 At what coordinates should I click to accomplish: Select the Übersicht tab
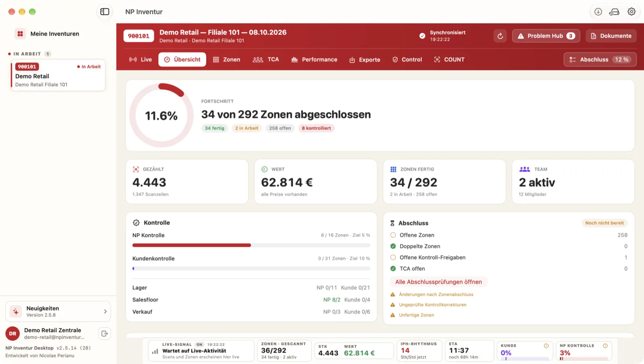[182, 60]
